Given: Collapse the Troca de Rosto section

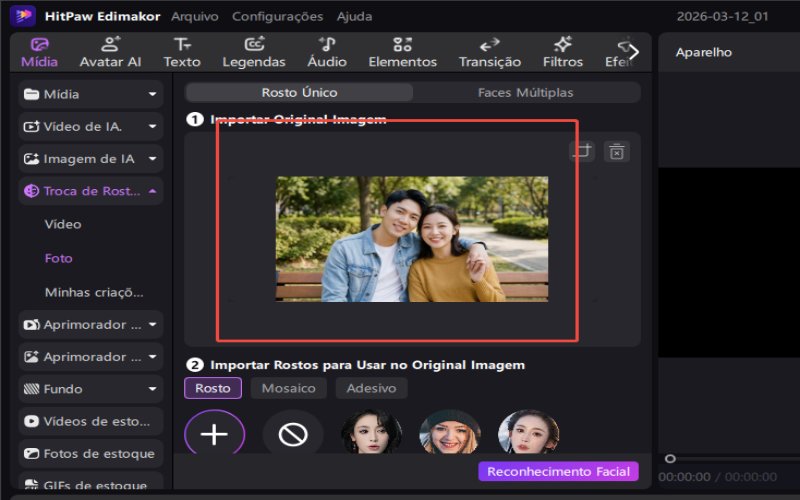Looking at the screenshot, I should [90, 191].
